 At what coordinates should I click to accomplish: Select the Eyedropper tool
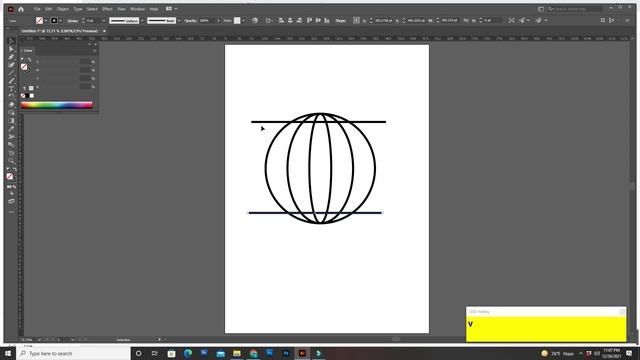11,129
